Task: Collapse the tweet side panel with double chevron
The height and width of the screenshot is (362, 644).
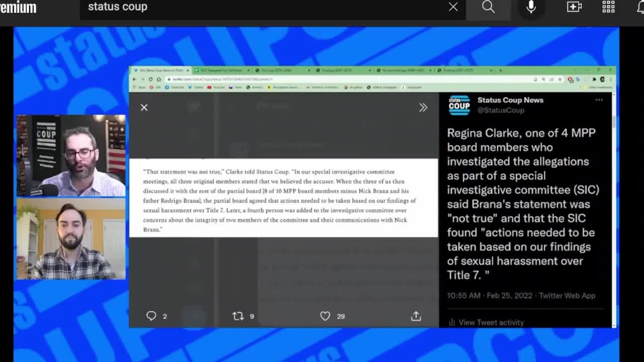Action: point(423,107)
